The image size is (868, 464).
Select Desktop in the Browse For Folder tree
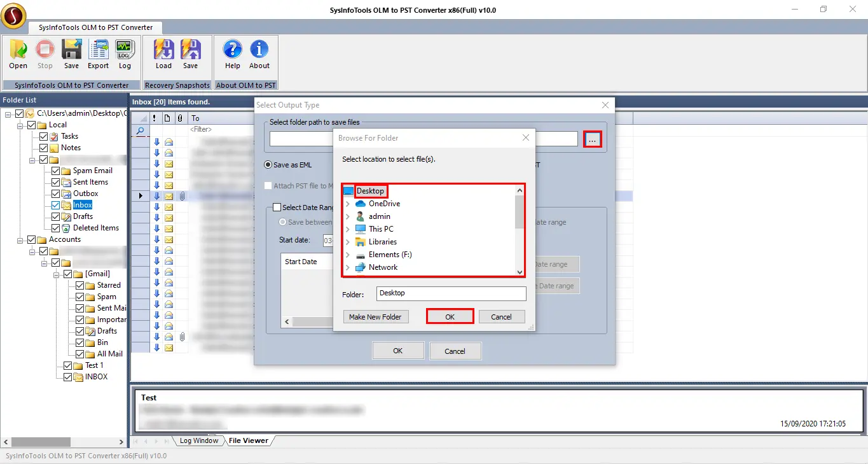pyautogui.click(x=371, y=191)
